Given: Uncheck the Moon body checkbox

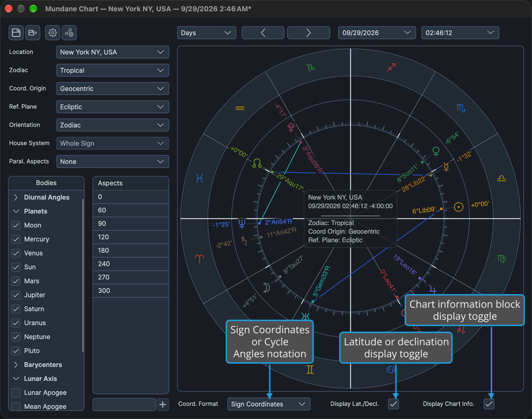Looking at the screenshot, I should coord(16,225).
